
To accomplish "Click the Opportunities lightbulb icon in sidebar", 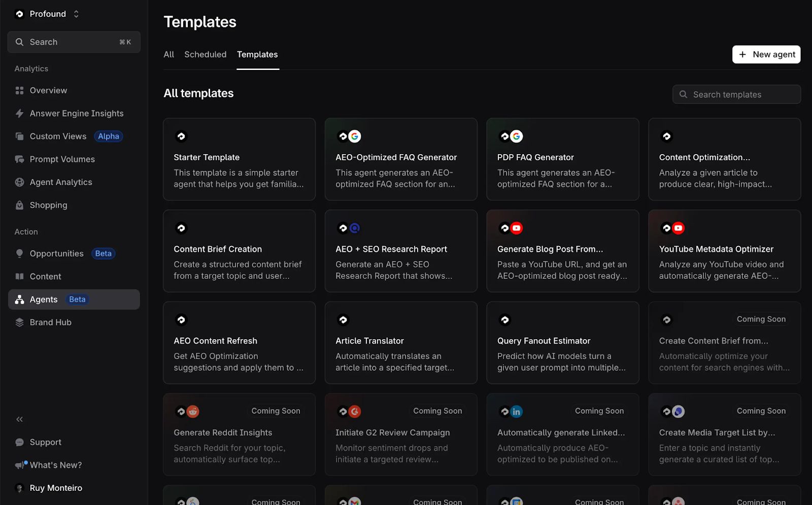I will [19, 253].
